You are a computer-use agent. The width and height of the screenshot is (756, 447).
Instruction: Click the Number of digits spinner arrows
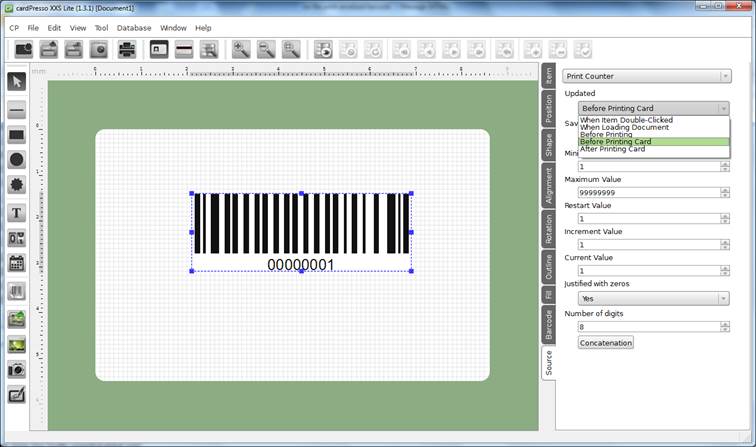point(725,327)
